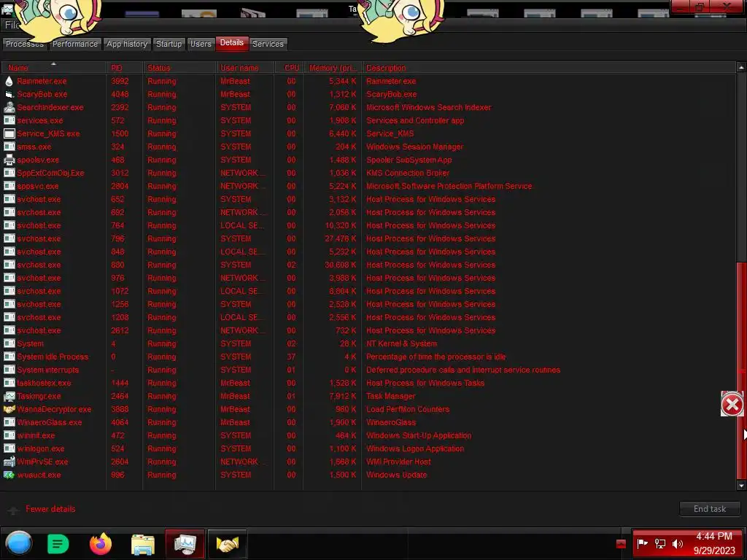
Task: Switch to the Users tab
Action: 201,44
